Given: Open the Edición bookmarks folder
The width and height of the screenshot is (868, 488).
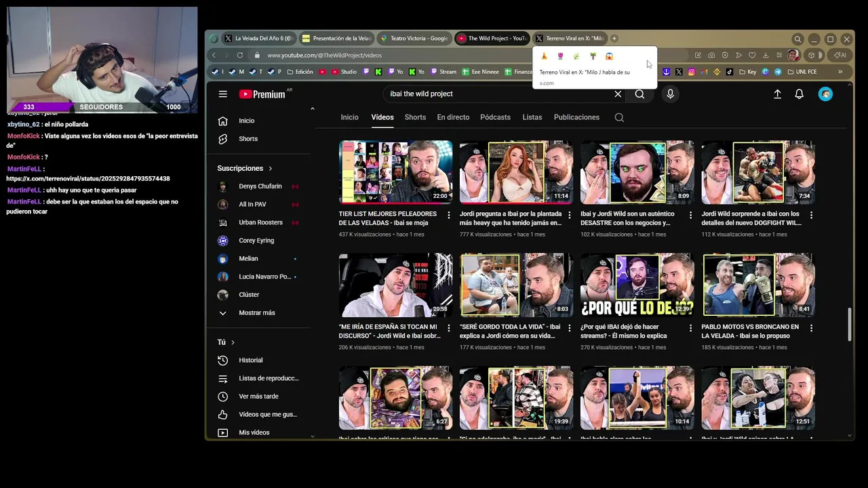Looking at the screenshot, I should [x=300, y=72].
